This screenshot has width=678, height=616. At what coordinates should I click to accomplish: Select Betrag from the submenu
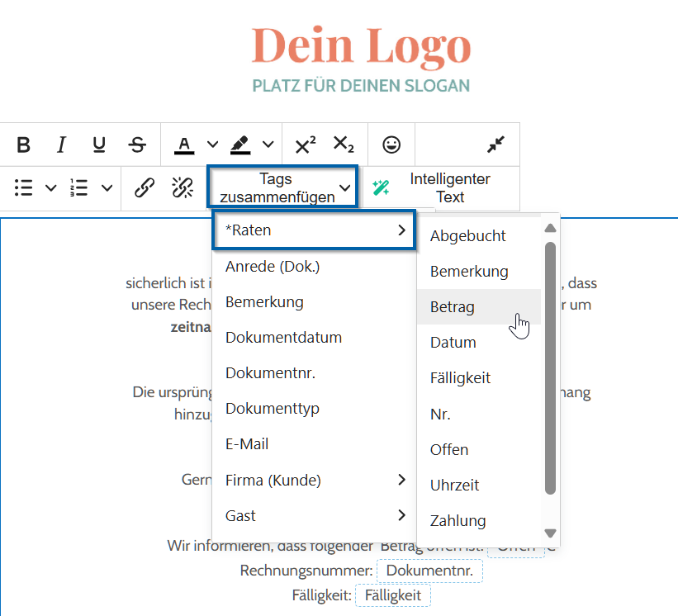pyautogui.click(x=453, y=307)
